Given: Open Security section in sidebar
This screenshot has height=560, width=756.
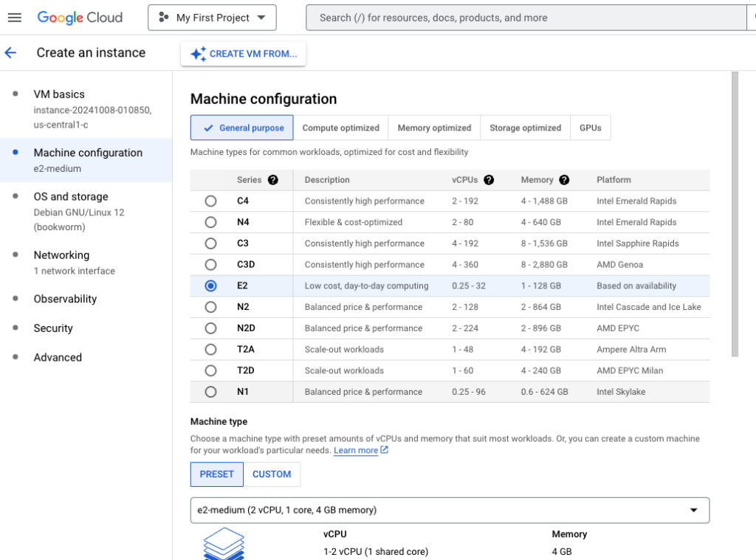Looking at the screenshot, I should pyautogui.click(x=86, y=328).
